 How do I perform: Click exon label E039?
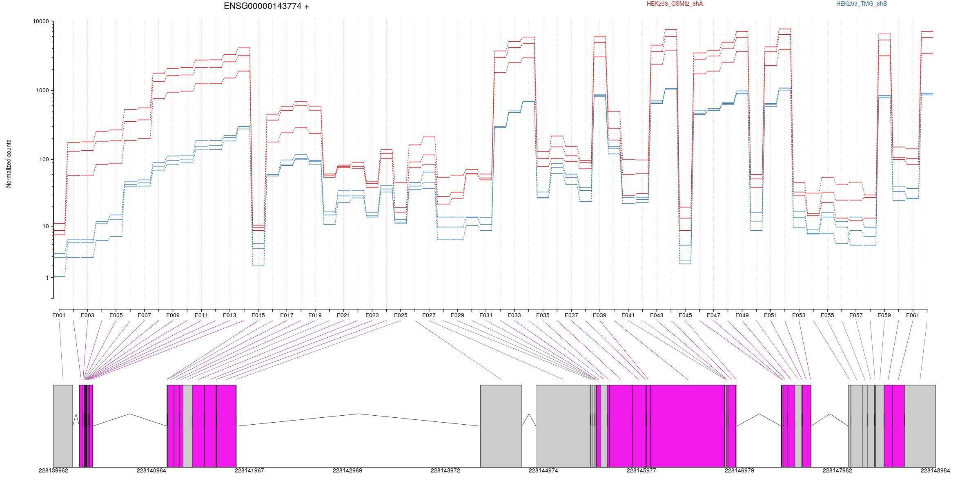599,315
